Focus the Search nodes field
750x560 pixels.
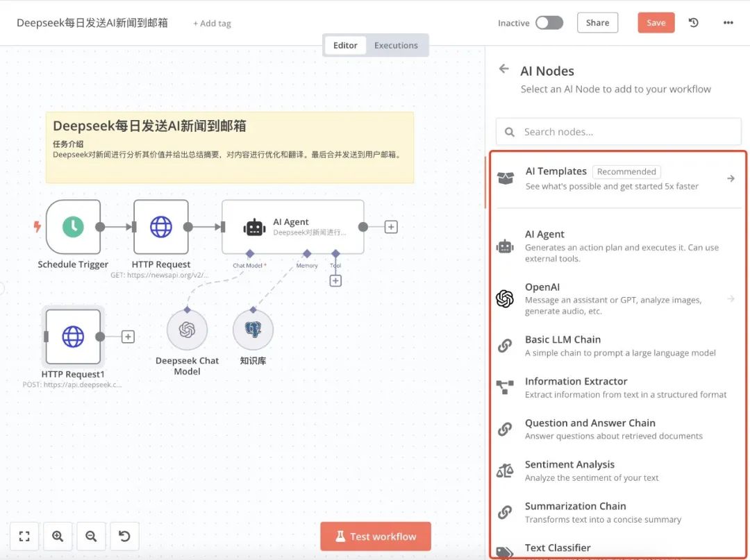pos(619,131)
